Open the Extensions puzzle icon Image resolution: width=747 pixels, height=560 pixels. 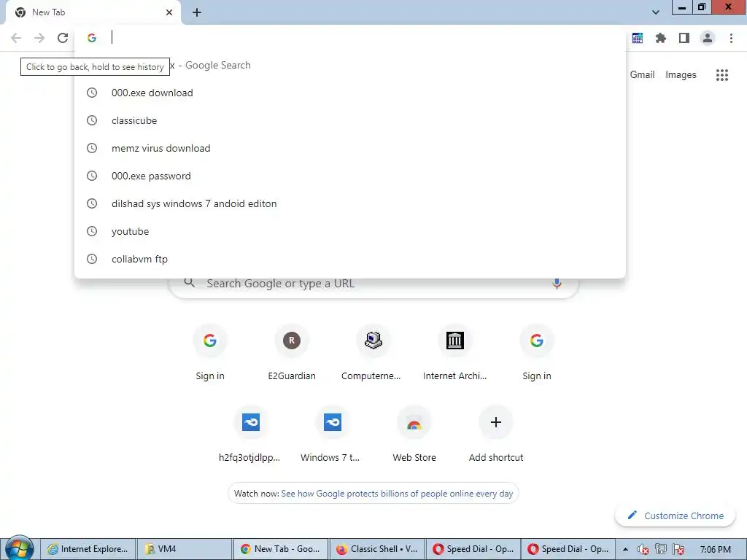coord(661,38)
